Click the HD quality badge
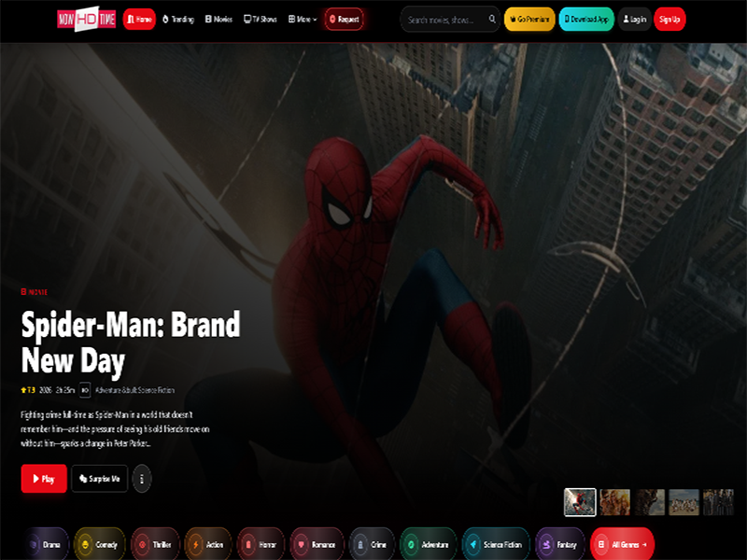This screenshot has width=747, height=560. coord(85,390)
